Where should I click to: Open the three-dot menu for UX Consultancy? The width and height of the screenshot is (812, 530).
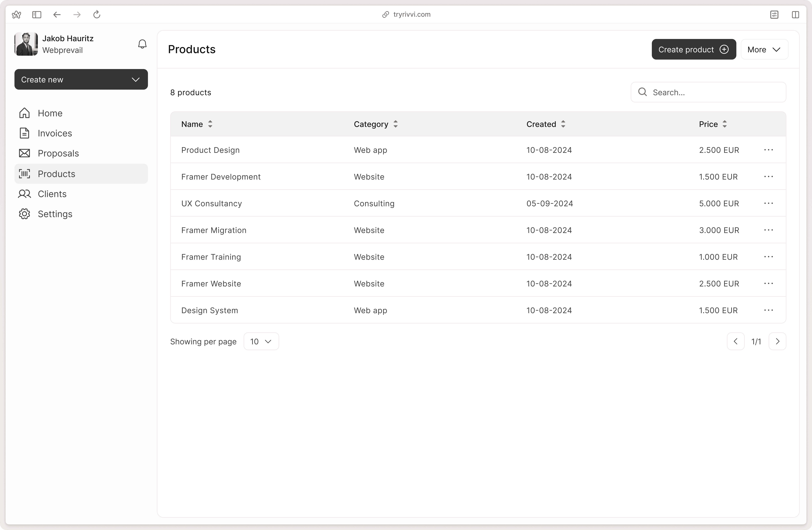pyautogui.click(x=768, y=203)
